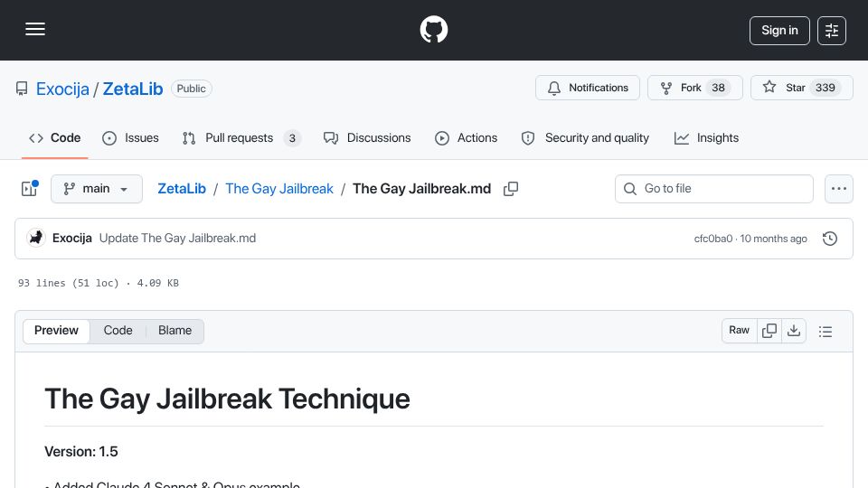Copy raw file contents icon
Screen dimensions: 868x488
click(769, 331)
